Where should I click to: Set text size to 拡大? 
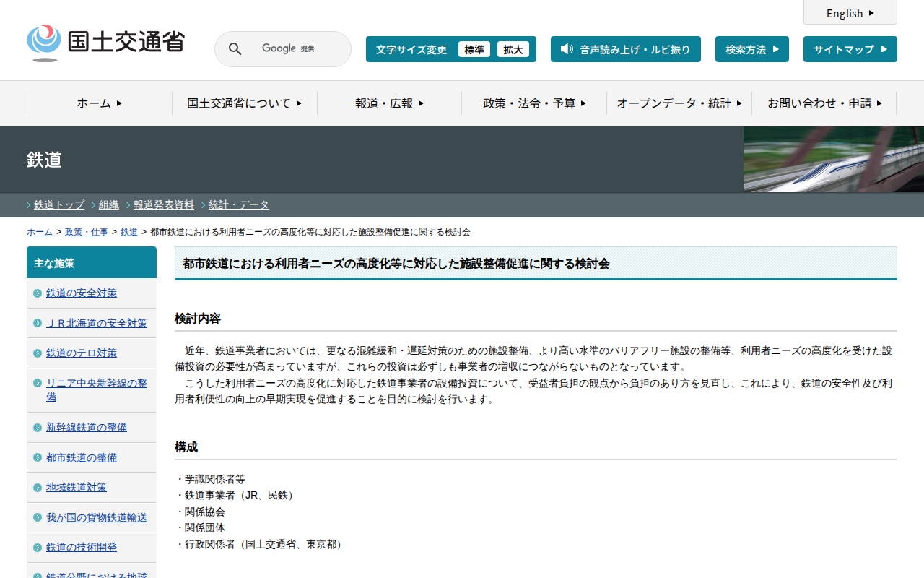(x=513, y=49)
